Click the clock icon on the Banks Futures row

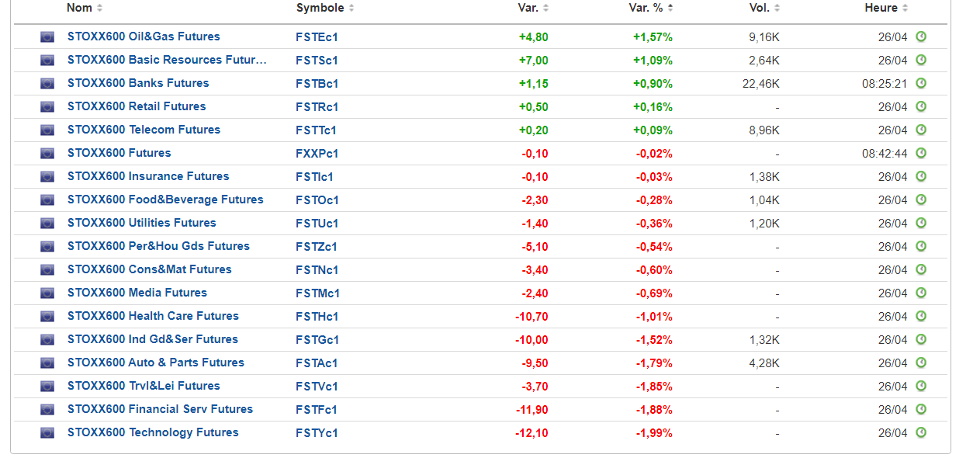click(921, 83)
